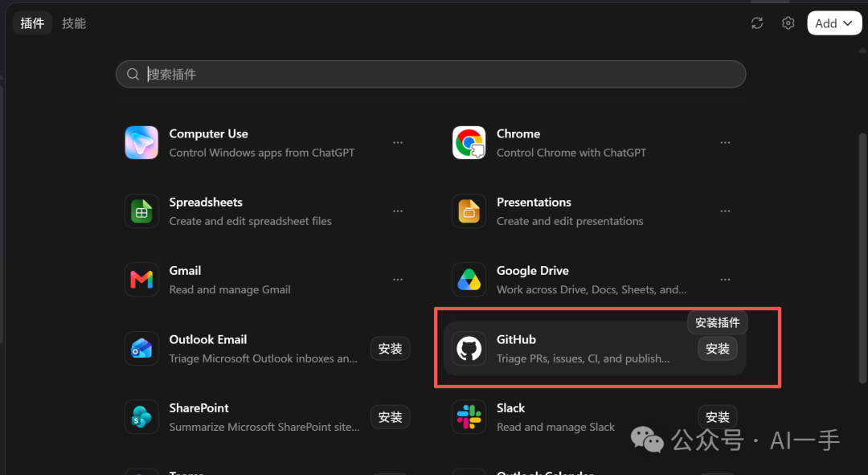Click the SharePoint title text
The height and width of the screenshot is (475, 868).
point(199,408)
